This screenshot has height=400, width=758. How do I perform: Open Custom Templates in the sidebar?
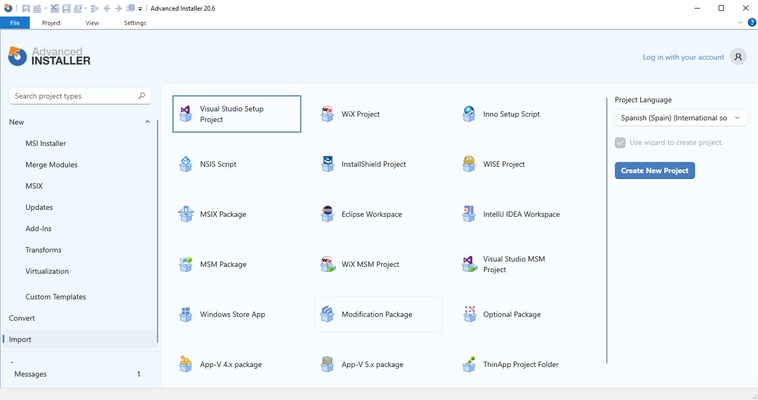pos(56,296)
